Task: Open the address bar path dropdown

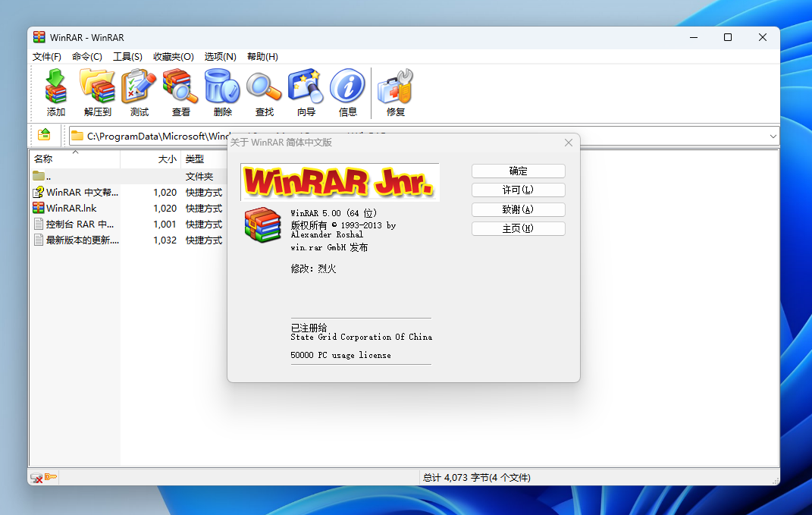Action: click(x=773, y=136)
